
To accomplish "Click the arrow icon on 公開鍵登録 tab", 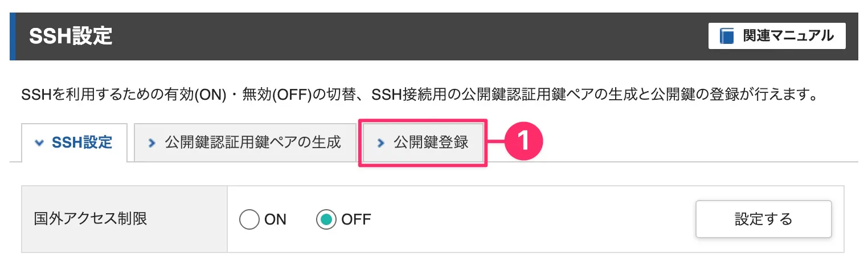I will (380, 143).
